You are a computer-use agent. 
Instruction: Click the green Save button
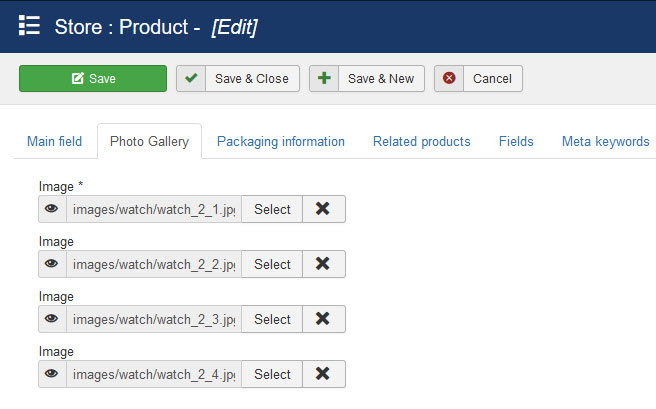(x=93, y=78)
